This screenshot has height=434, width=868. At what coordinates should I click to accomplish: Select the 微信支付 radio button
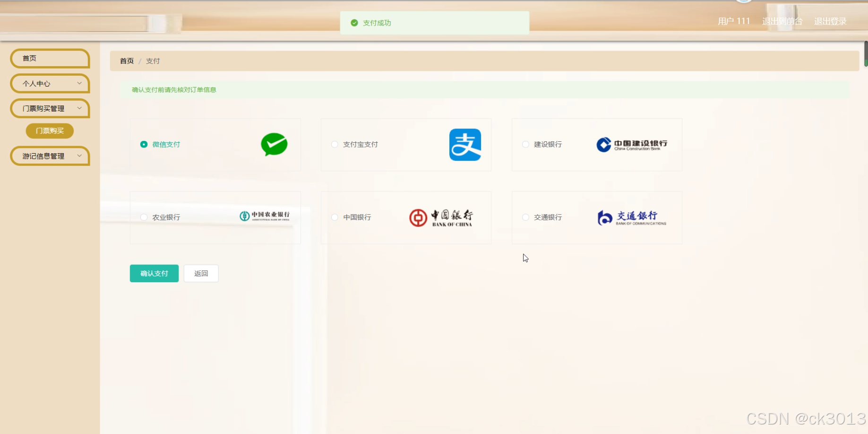(144, 144)
